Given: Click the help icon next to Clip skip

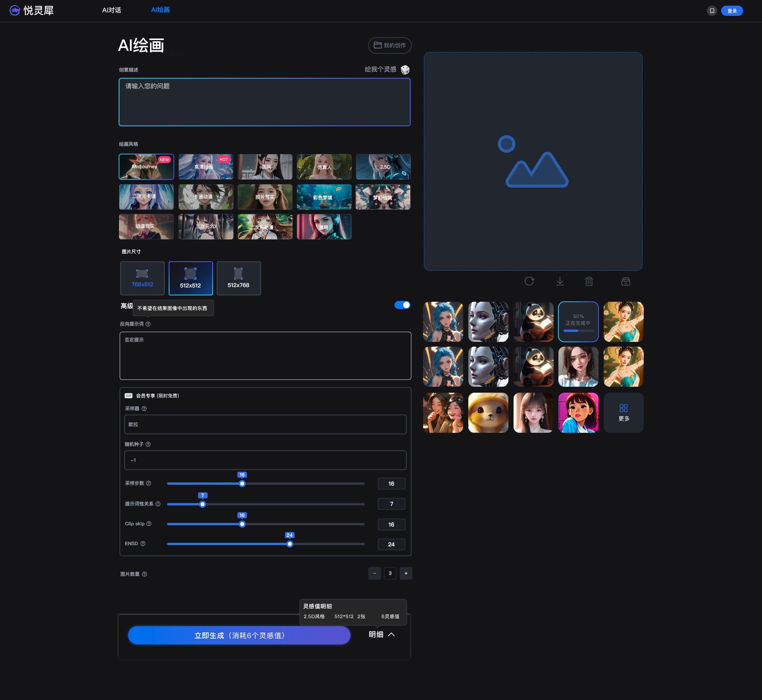Looking at the screenshot, I should pos(149,524).
